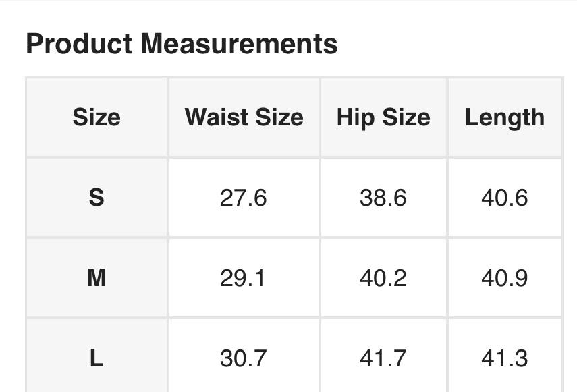Select the Length column header
Image resolution: width=577 pixels, height=392 pixels.
(504, 117)
